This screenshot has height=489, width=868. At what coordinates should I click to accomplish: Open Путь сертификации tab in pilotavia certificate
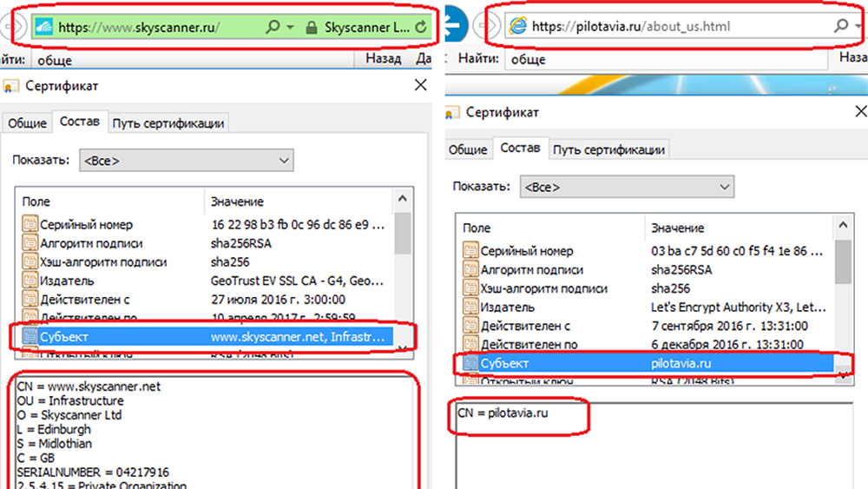pos(609,149)
